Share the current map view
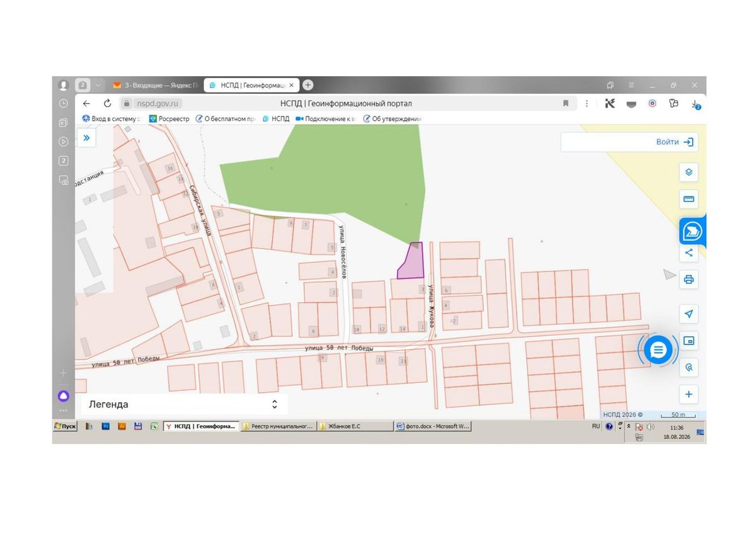 (x=689, y=253)
